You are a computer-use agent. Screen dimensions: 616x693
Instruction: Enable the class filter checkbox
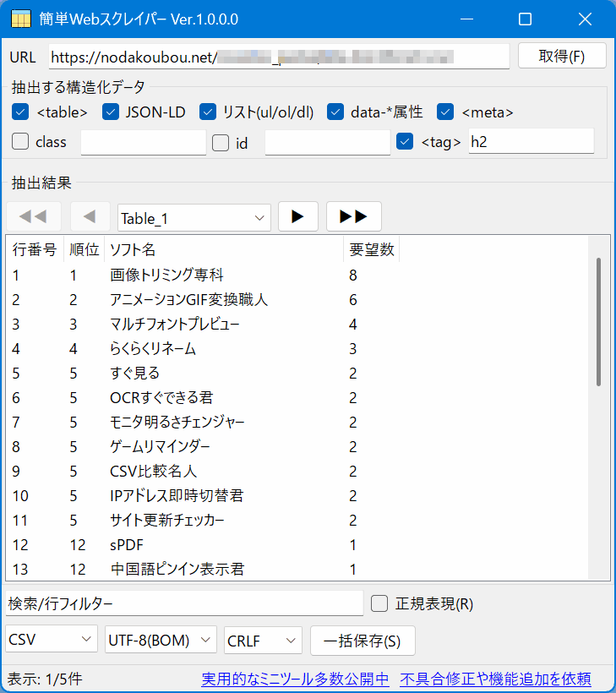tap(20, 142)
